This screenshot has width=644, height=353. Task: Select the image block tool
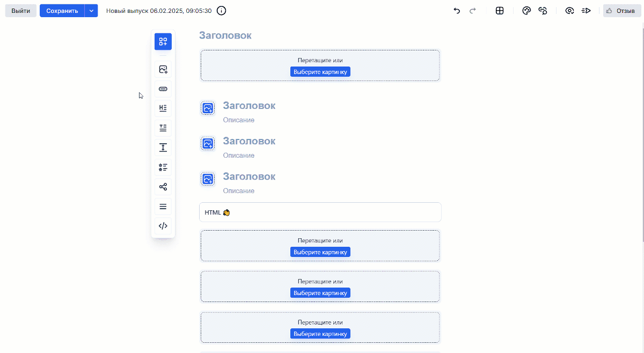pos(163,69)
